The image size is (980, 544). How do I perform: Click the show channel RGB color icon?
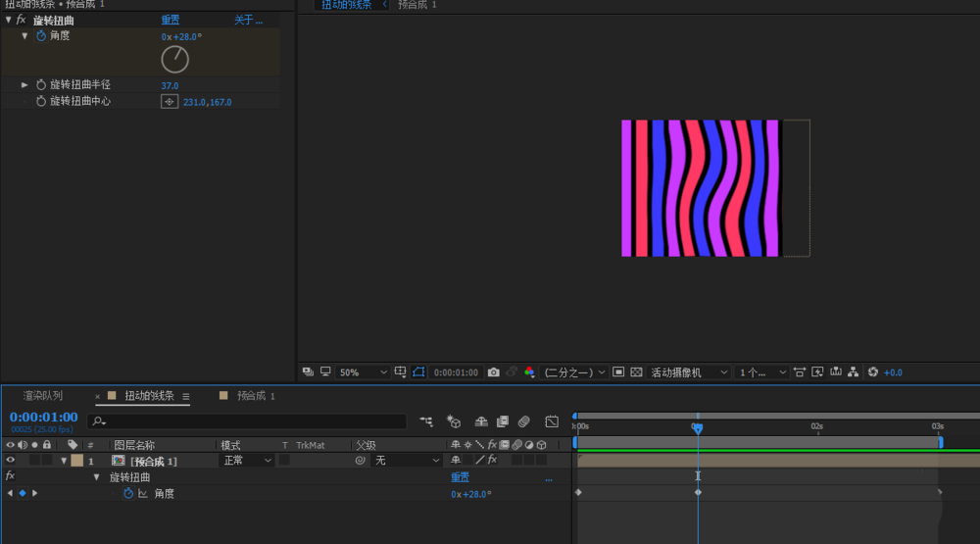[x=529, y=372]
